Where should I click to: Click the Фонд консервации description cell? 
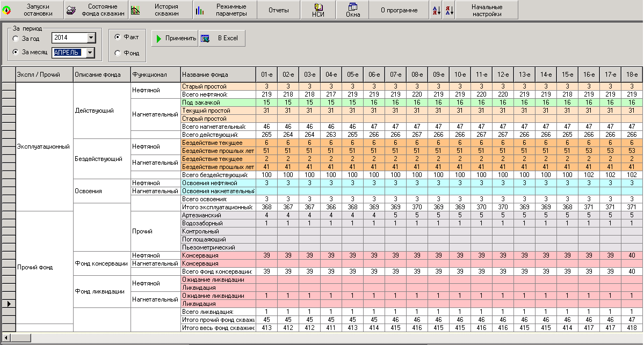(102, 263)
